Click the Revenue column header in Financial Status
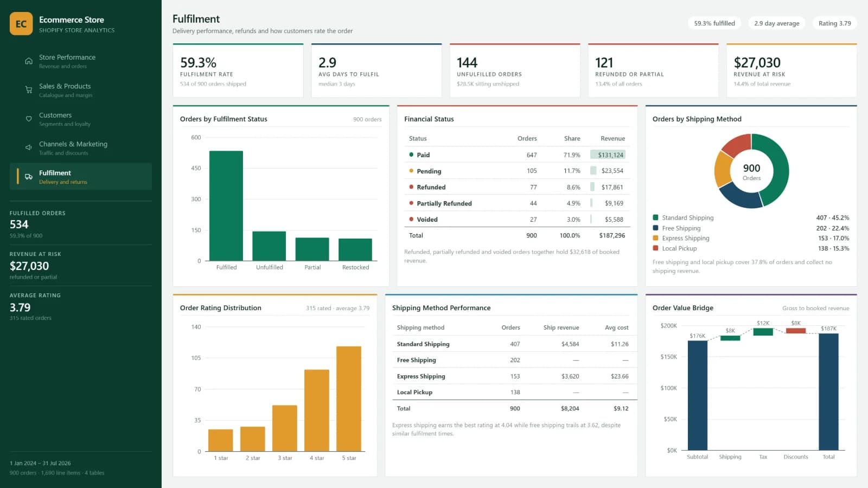Viewport: 868px width, 488px height. (612, 139)
